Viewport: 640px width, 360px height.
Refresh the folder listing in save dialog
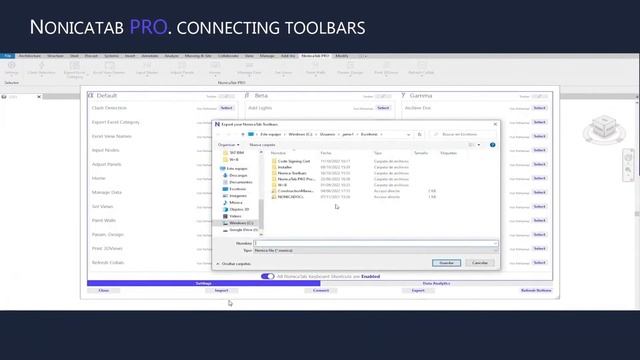click(420, 134)
